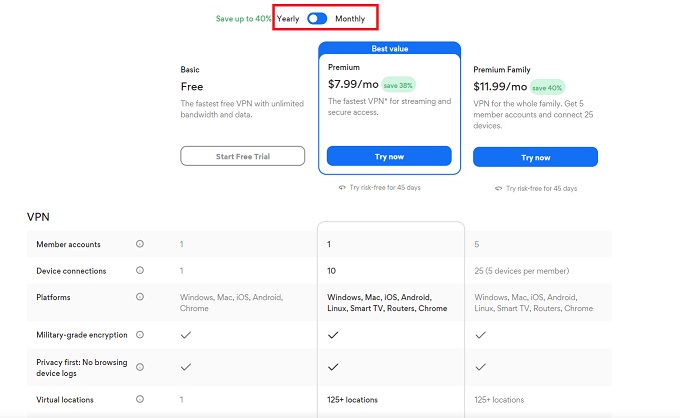Image resolution: width=680 pixels, height=418 pixels.
Task: Click the risk-free icon under the Premium plan
Action: (x=343, y=187)
